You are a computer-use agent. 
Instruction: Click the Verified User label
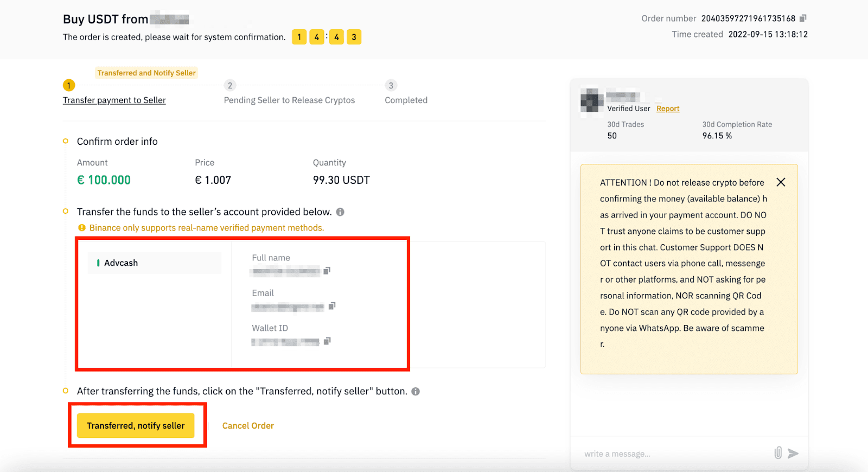tap(628, 109)
